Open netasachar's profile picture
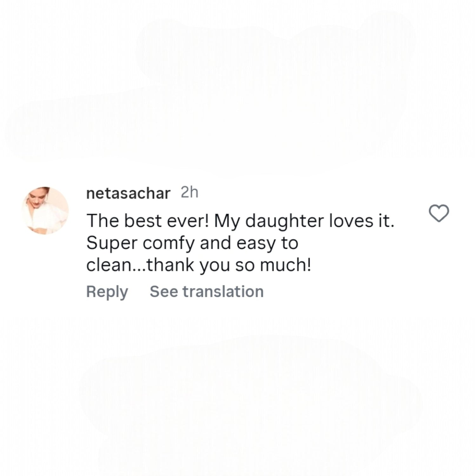 (45, 211)
